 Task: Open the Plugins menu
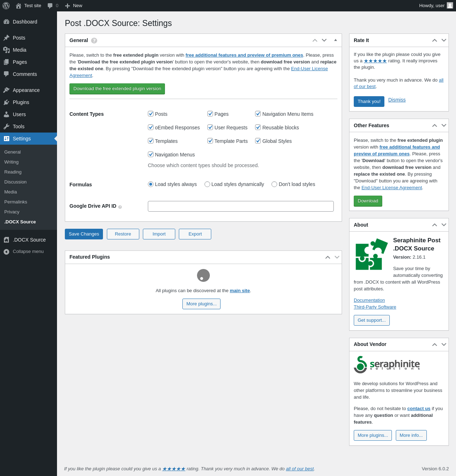[x=28, y=102]
